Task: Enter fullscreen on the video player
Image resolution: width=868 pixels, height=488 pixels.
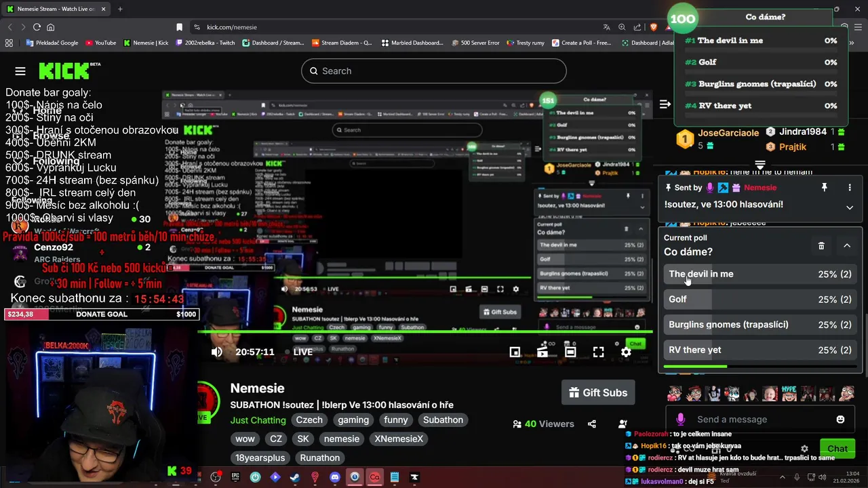Action: pyautogui.click(x=598, y=352)
